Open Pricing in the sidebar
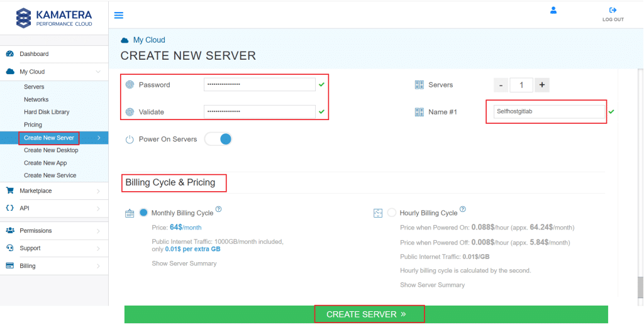644x327 pixels. click(x=33, y=125)
